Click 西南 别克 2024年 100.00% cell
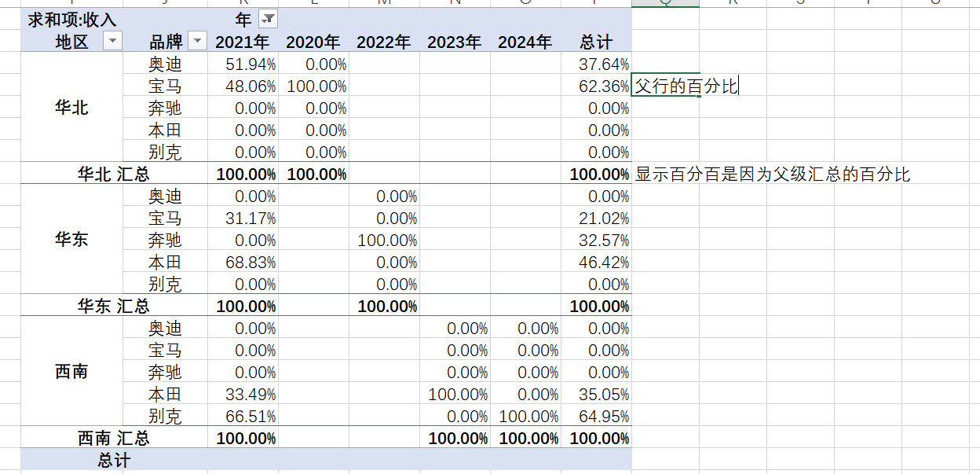Image resolution: width=980 pixels, height=474 pixels. click(x=525, y=416)
